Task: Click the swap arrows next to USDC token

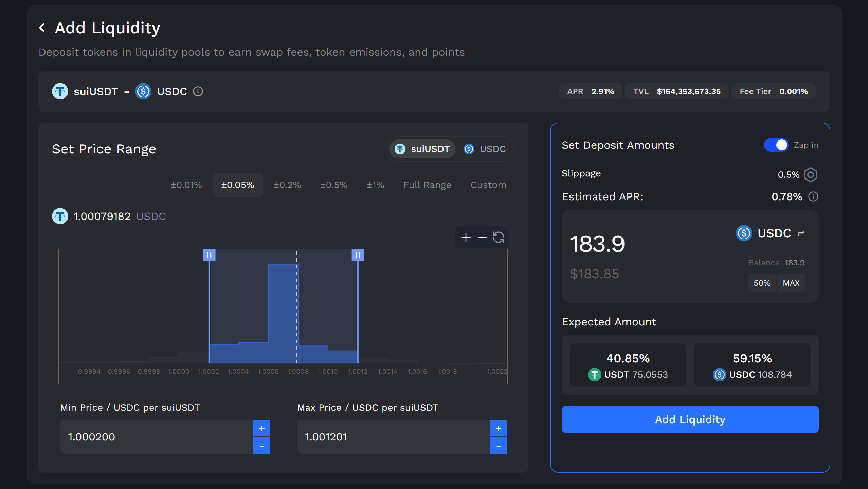Action: coord(801,233)
